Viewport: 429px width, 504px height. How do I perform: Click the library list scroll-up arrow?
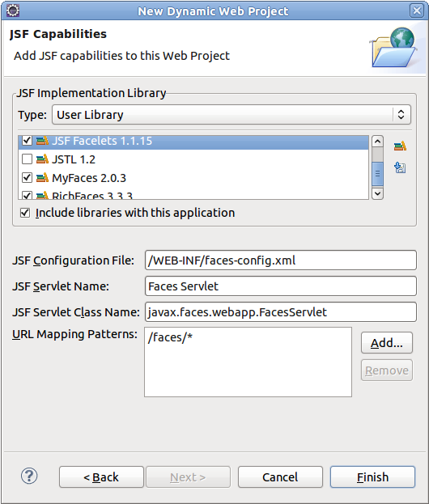(x=377, y=141)
